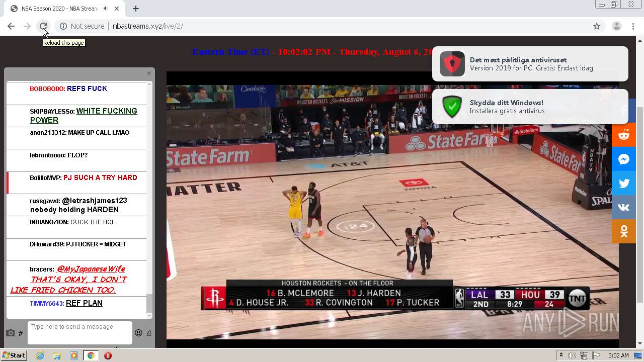Open Windows Explorer folder from the taskbar
Viewport: 644px width, 362px height.
(57, 355)
